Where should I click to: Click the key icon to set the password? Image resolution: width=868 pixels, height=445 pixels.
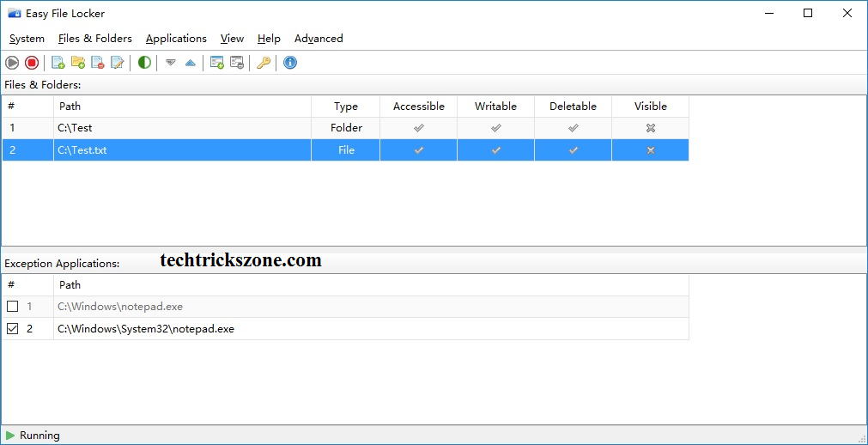[x=264, y=63]
